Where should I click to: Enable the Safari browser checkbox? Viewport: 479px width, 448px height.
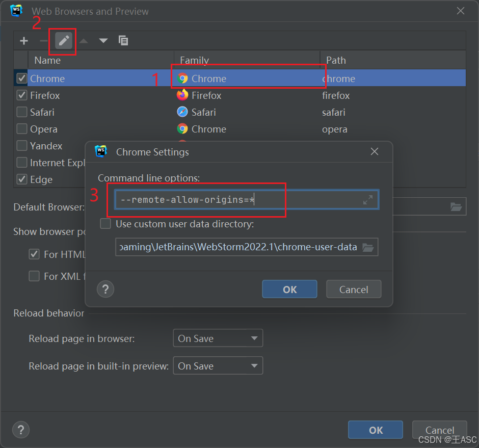click(22, 112)
